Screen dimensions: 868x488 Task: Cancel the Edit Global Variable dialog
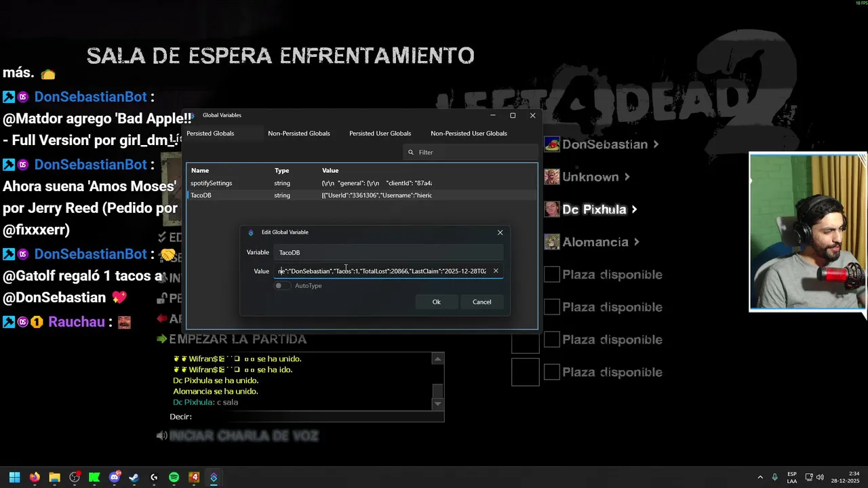point(481,302)
